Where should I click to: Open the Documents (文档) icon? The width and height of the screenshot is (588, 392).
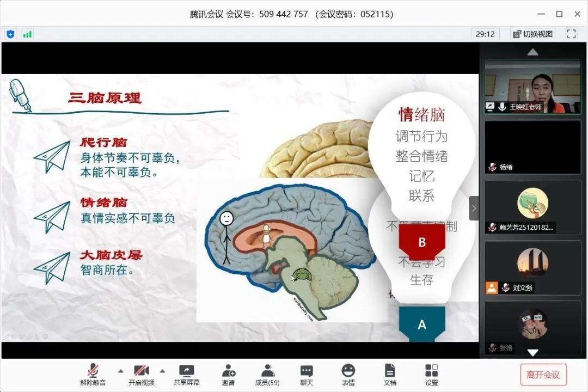pos(390,375)
